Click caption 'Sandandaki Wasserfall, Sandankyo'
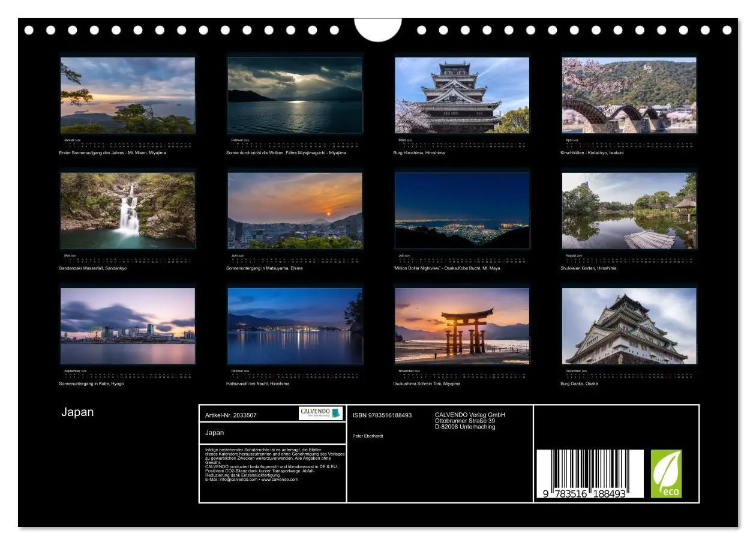The image size is (756, 545). (93, 268)
